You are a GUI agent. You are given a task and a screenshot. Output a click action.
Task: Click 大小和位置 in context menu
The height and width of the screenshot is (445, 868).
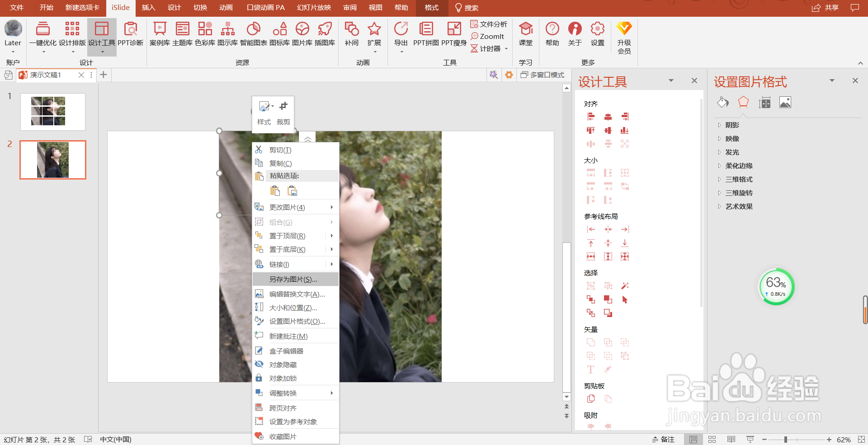pyautogui.click(x=296, y=308)
